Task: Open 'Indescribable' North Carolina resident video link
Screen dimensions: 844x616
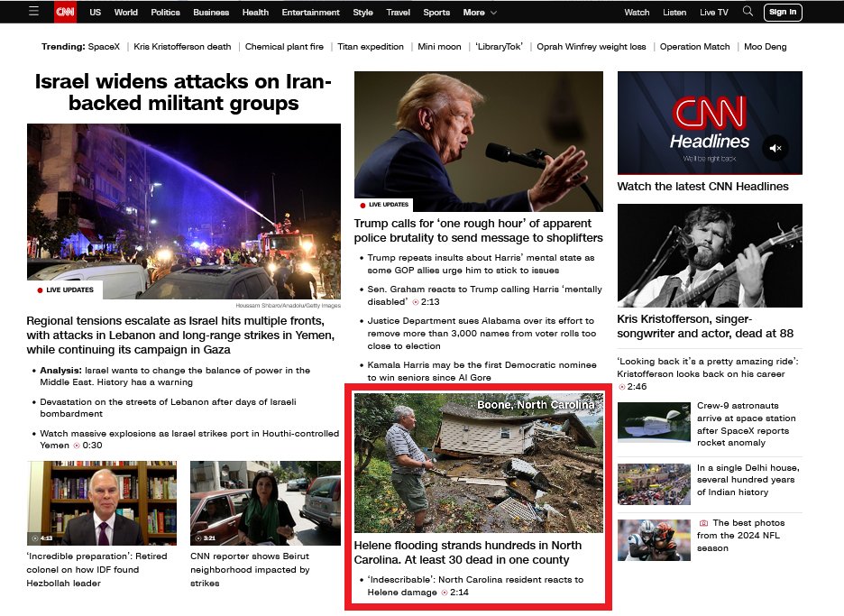Action: coord(475,586)
